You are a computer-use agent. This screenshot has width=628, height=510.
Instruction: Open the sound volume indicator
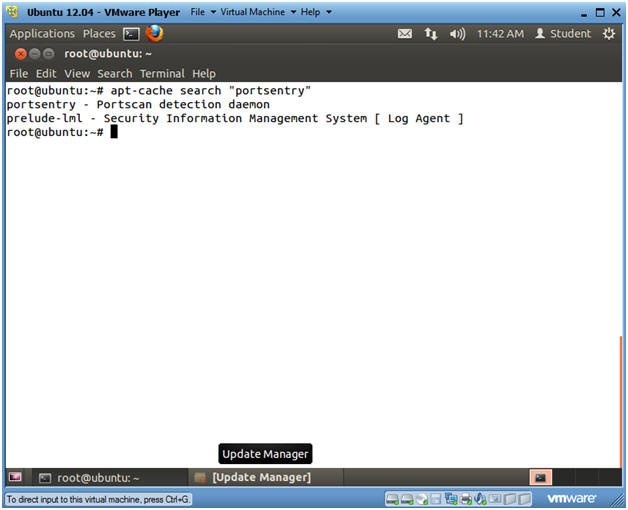[x=457, y=34]
